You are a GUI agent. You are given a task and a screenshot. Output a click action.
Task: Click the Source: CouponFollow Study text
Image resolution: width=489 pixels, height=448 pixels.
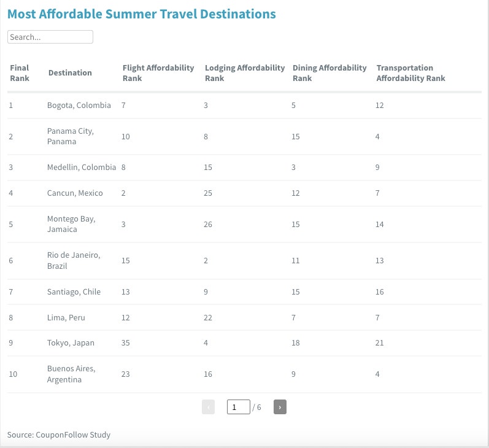[59, 434]
